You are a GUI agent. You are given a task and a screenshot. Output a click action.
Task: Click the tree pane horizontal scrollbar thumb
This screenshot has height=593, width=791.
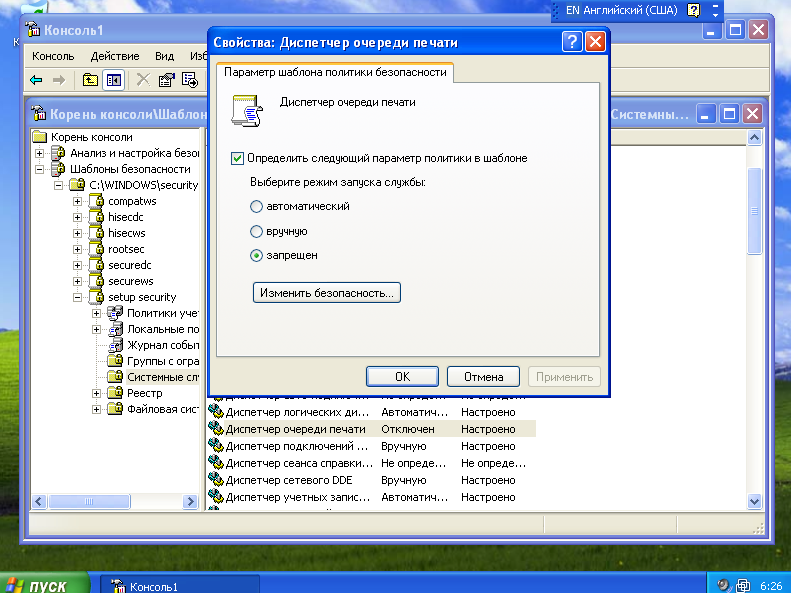[89, 501]
